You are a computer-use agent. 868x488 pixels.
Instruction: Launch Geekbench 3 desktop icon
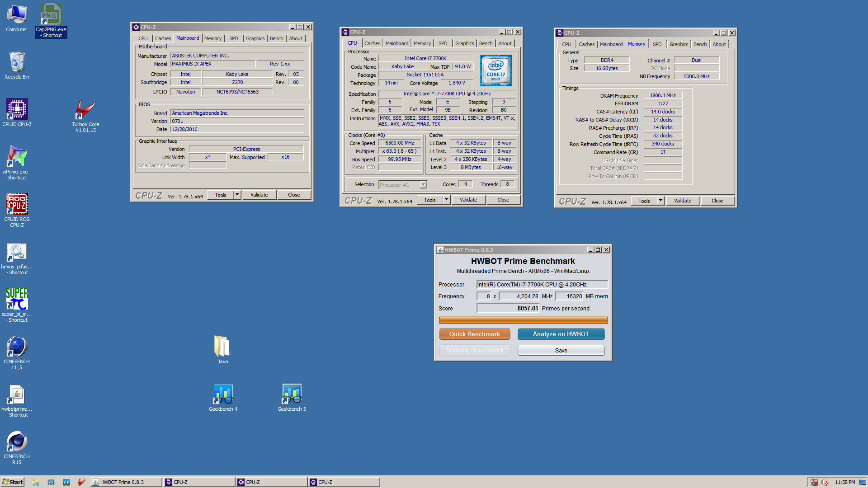(292, 398)
